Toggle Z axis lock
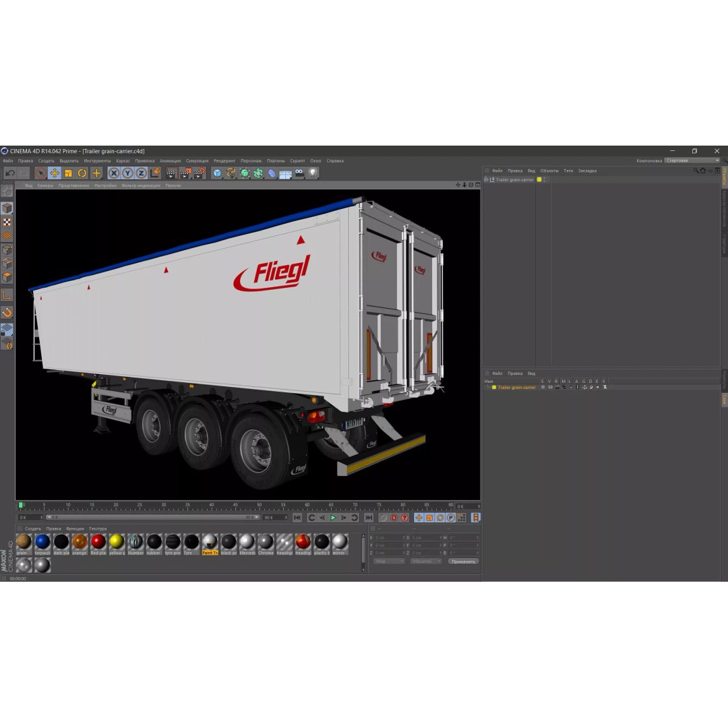The image size is (728, 728). point(141,173)
